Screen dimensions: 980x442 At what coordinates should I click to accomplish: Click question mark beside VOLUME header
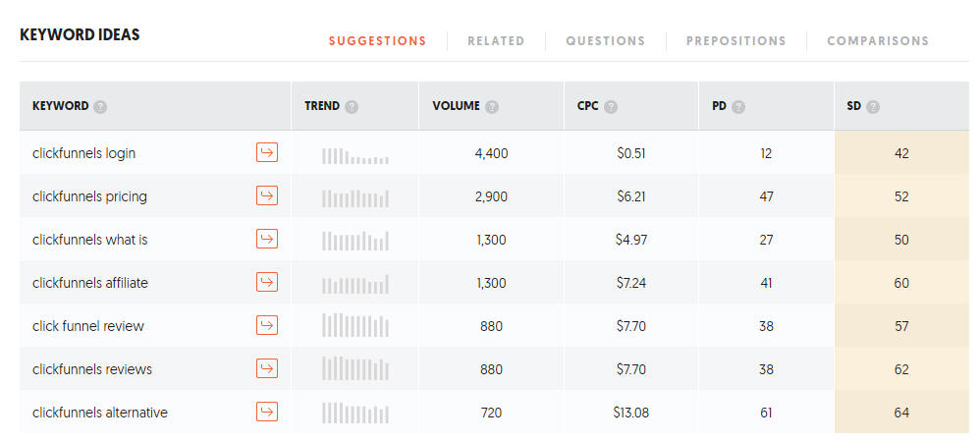point(492,107)
